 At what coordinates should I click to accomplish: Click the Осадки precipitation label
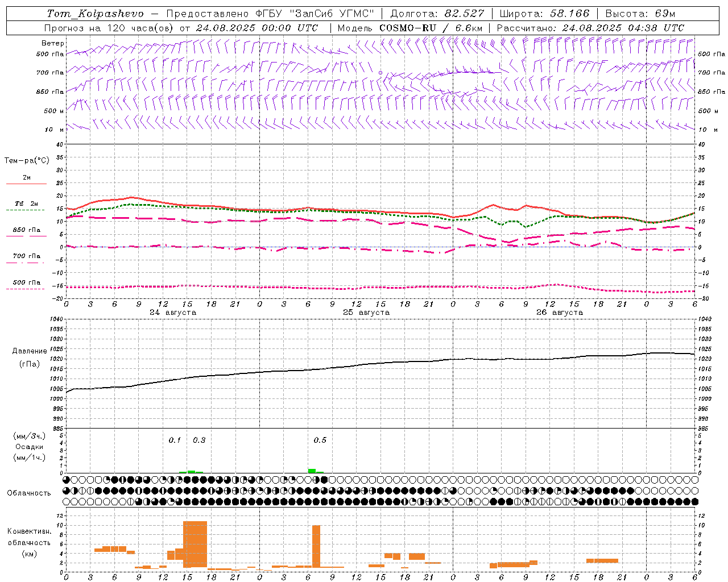pos(29,447)
